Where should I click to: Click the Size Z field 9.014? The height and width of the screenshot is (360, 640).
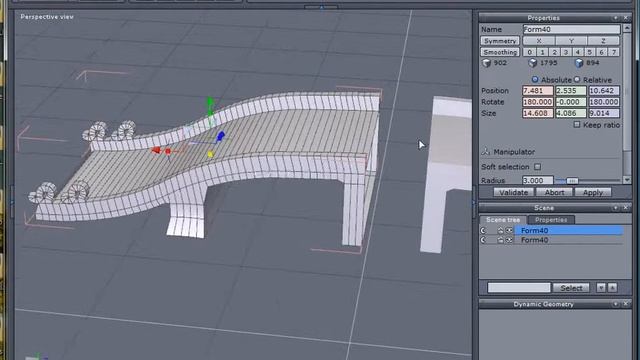tap(604, 113)
